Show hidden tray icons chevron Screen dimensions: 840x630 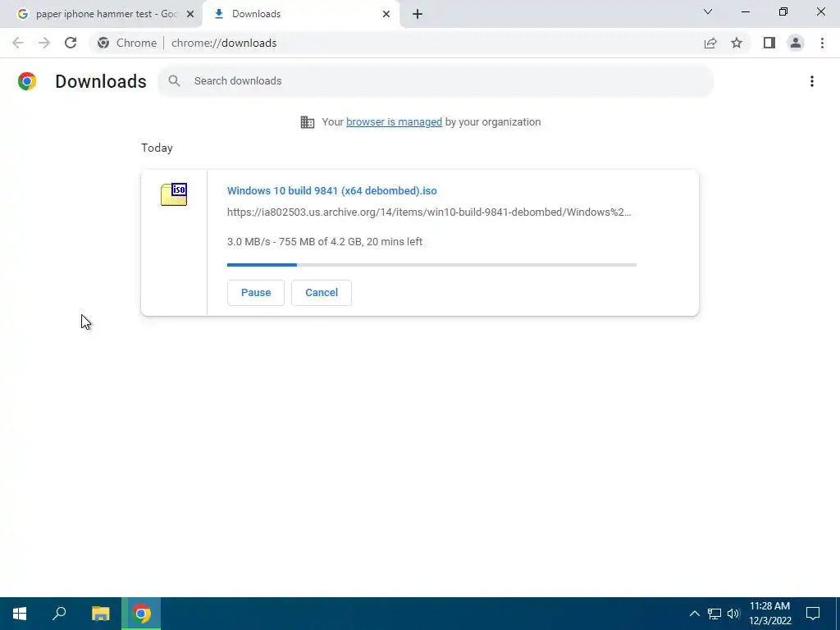(694, 614)
